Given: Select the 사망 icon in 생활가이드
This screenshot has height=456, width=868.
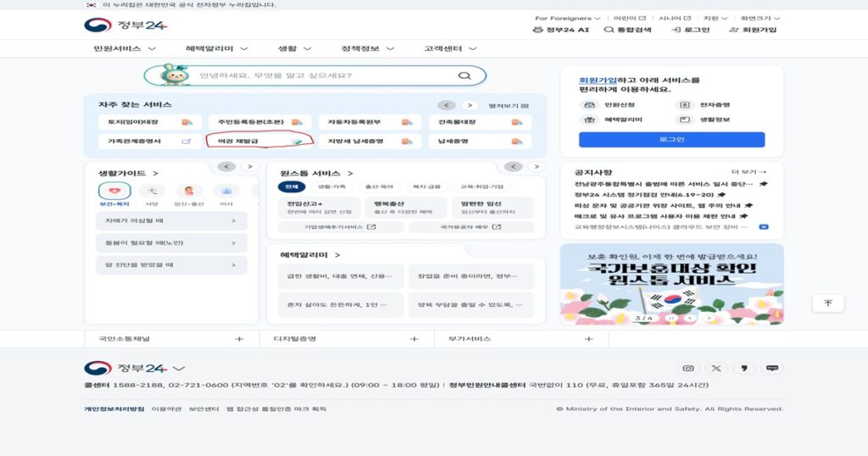Looking at the screenshot, I should click(152, 191).
